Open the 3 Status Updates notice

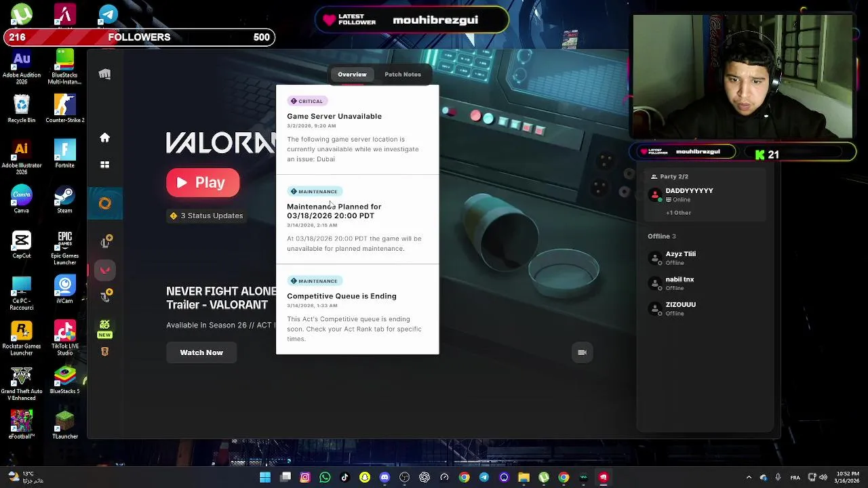pyautogui.click(x=206, y=216)
